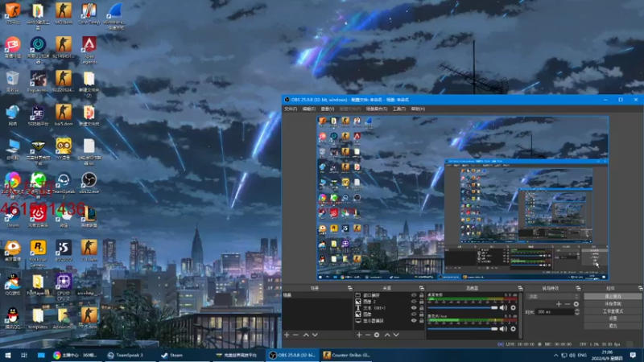
Task: Select the 场景 item in Scenes list
Action: coord(317,295)
